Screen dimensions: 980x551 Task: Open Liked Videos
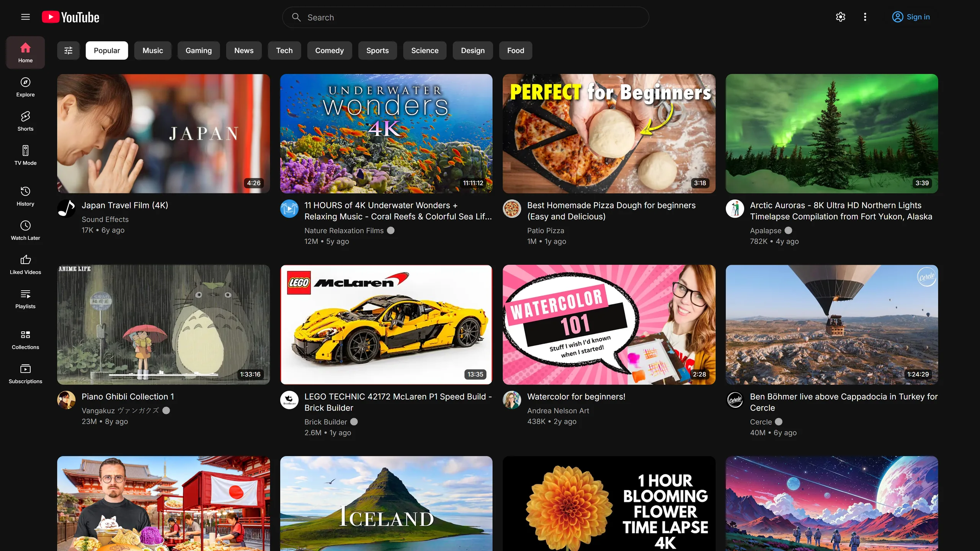coord(25,264)
